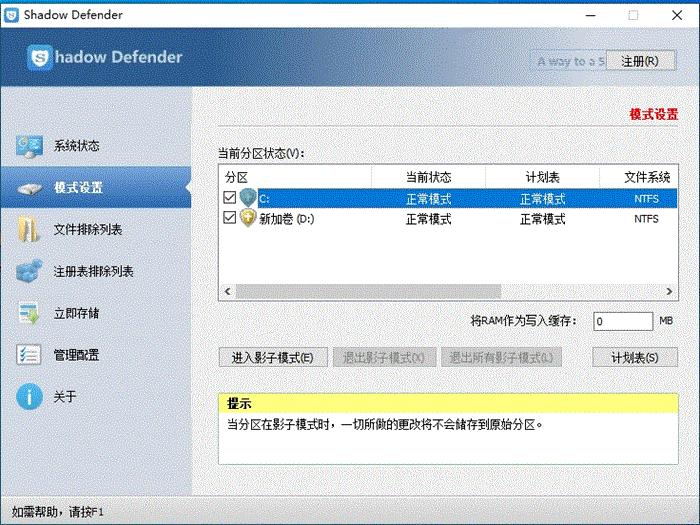Click the 系统状态 monitor icon
Screen dimensions: 700x525
tap(29, 146)
